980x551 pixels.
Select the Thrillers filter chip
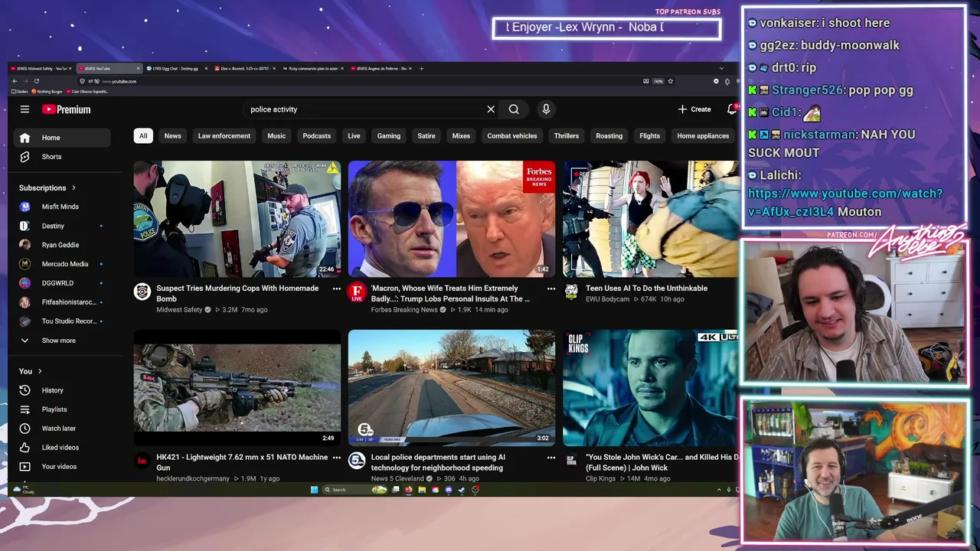567,136
